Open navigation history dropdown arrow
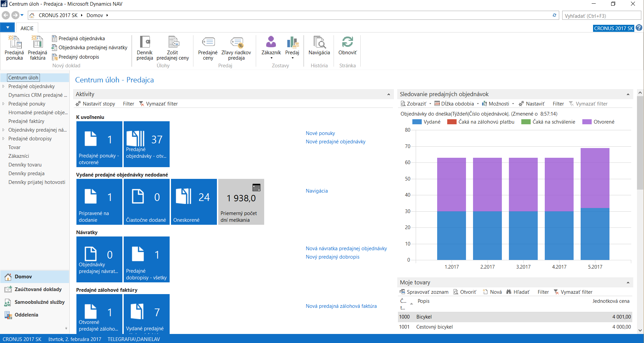The height and width of the screenshot is (343, 644). (x=22, y=15)
